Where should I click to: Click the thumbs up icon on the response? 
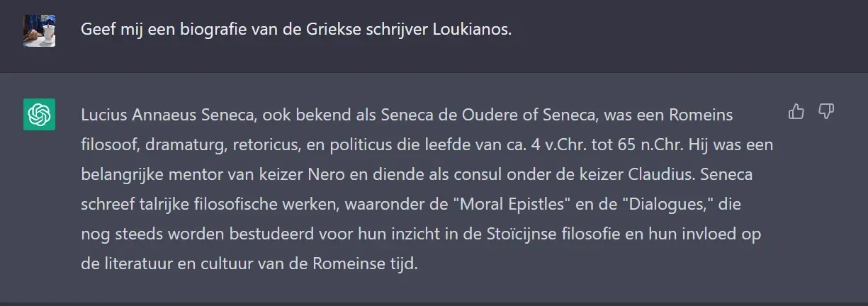coord(796,112)
